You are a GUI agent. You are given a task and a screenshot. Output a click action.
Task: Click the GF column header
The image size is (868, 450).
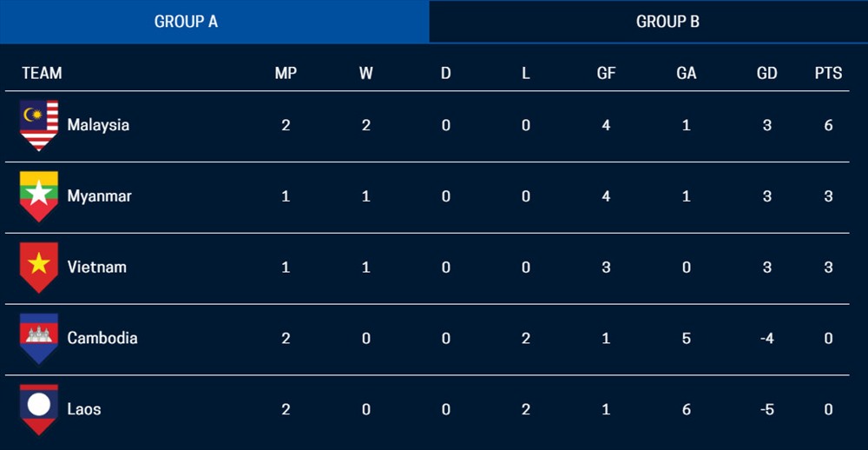[606, 73]
